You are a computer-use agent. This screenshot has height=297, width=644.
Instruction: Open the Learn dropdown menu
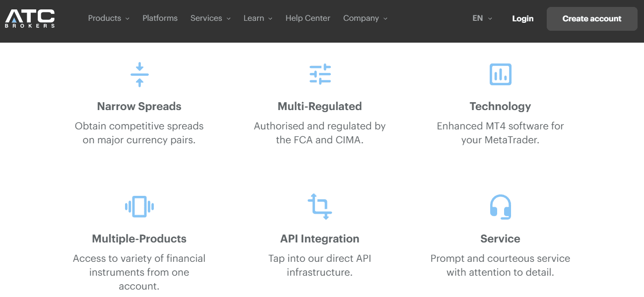pyautogui.click(x=258, y=18)
